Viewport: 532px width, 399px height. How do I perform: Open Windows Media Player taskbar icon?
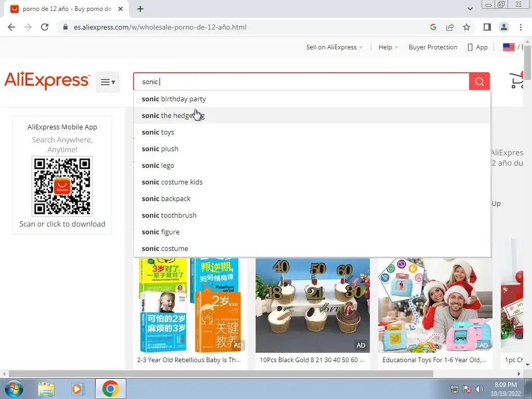point(78,389)
